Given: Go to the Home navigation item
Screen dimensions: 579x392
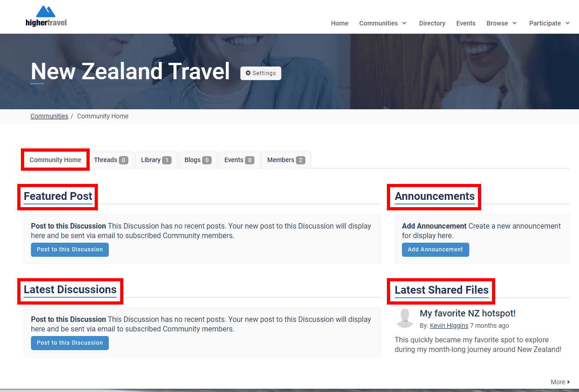Looking at the screenshot, I should click(340, 23).
